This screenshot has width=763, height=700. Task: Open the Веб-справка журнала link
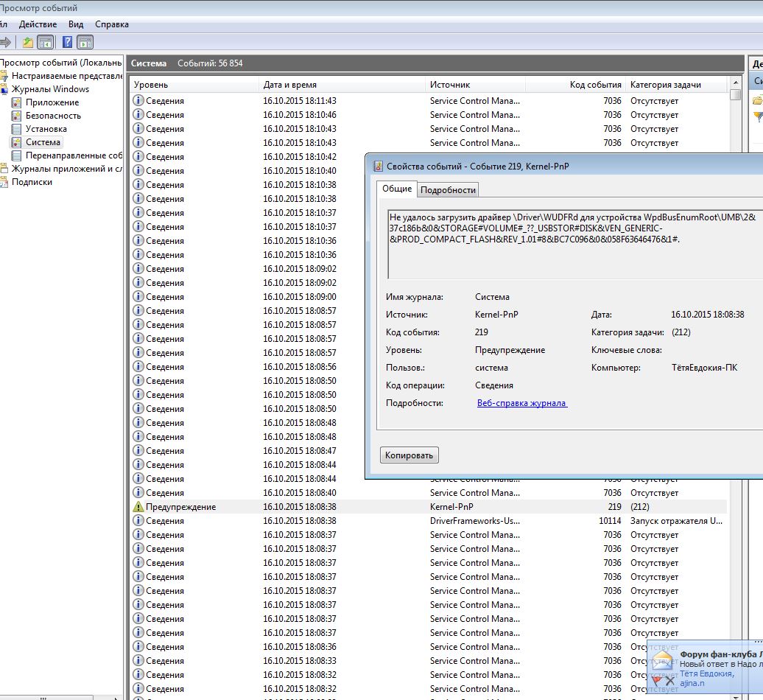coord(521,403)
